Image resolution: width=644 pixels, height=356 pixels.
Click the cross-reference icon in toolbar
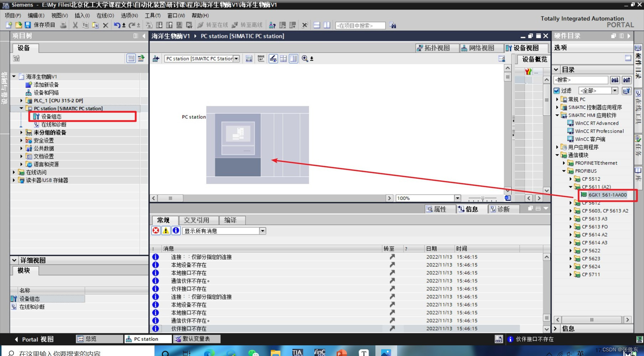pos(305,25)
